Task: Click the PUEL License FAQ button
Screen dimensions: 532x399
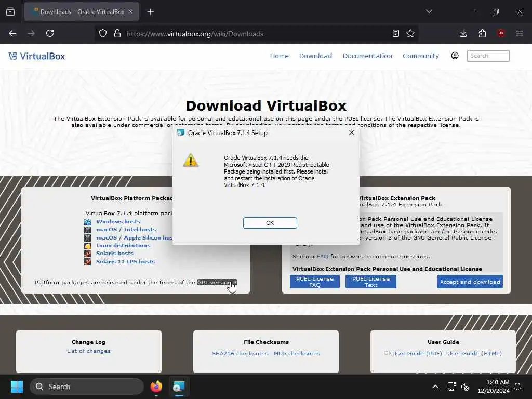Action: coord(314,282)
